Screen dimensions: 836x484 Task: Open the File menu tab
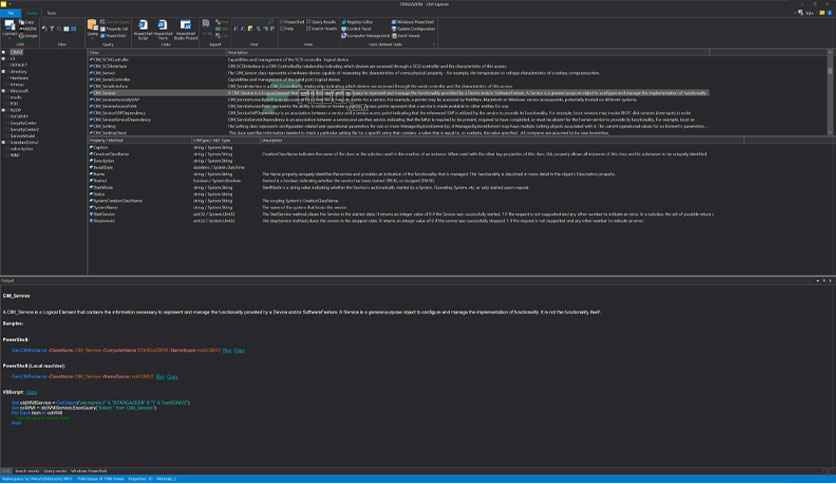(11, 13)
